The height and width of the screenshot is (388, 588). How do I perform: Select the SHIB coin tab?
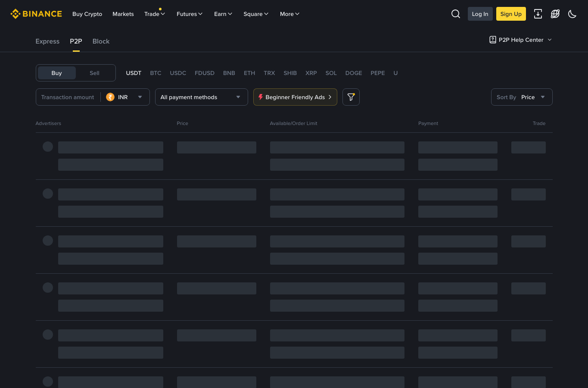pos(290,73)
